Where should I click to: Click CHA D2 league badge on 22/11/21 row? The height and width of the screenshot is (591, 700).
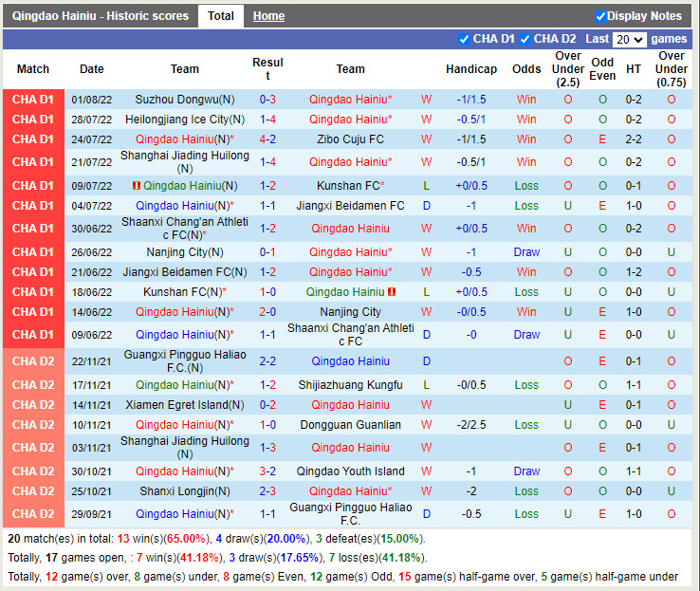tap(33, 361)
